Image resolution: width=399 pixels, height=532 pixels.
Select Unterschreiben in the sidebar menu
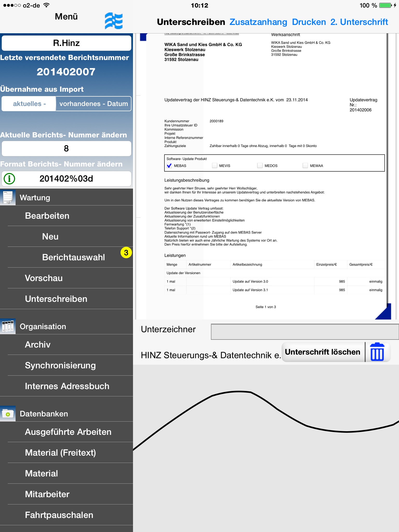click(x=66, y=299)
